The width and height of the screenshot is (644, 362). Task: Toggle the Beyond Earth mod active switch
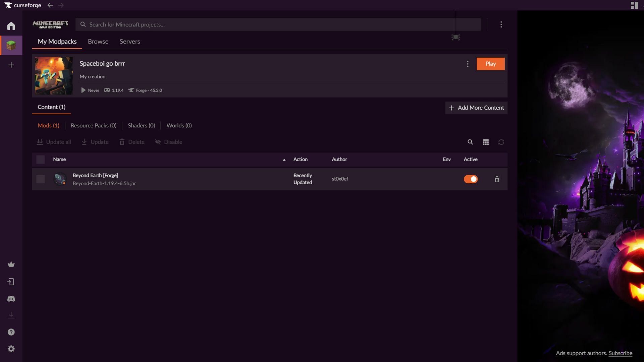point(470,179)
